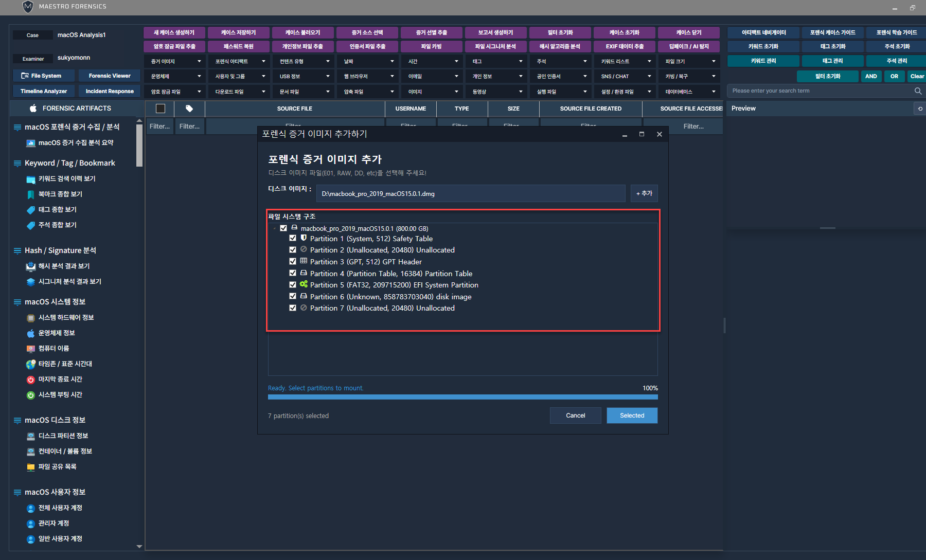Open the SNS / CHAT dropdown
Image resolution: width=926 pixels, height=560 pixels.
coord(626,76)
